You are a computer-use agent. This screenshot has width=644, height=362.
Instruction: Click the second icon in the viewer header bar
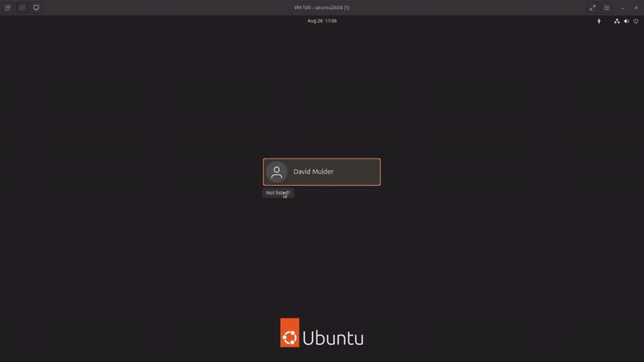22,7
